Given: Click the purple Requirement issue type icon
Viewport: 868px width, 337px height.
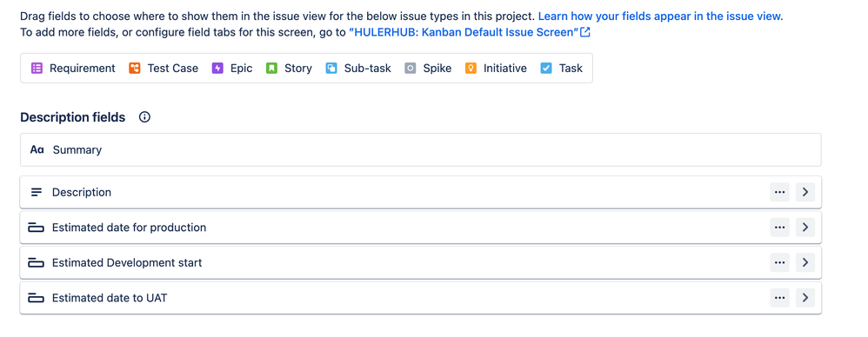Looking at the screenshot, I should tap(37, 69).
